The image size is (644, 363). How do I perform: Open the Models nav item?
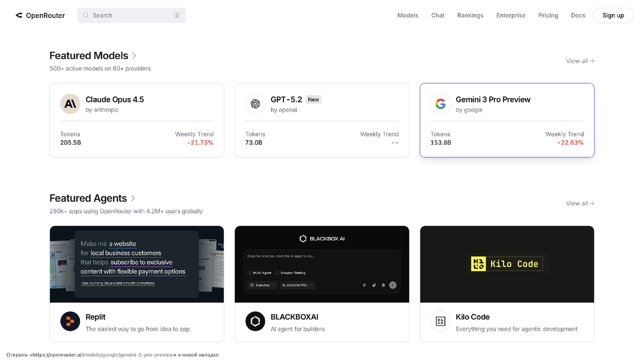pyautogui.click(x=408, y=16)
